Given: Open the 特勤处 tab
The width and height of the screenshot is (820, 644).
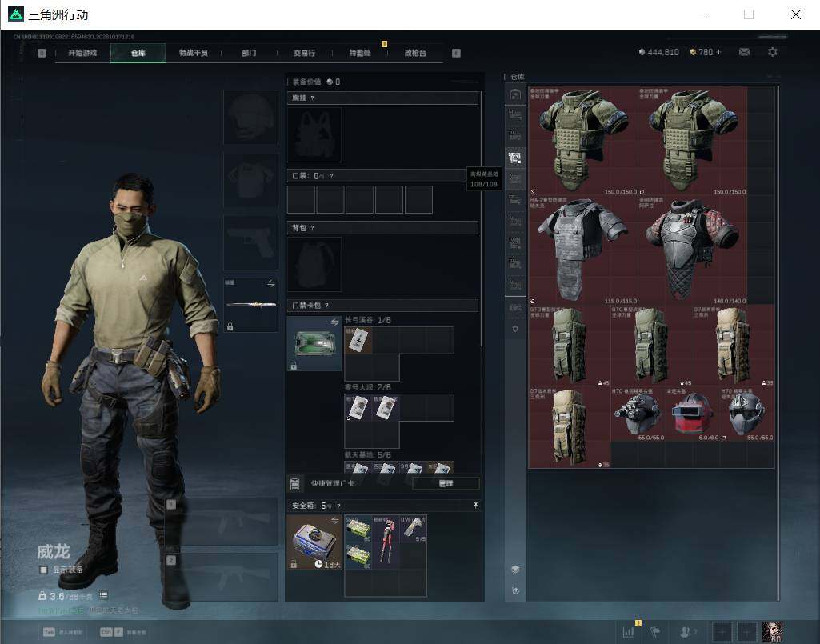Looking at the screenshot, I should tap(360, 53).
